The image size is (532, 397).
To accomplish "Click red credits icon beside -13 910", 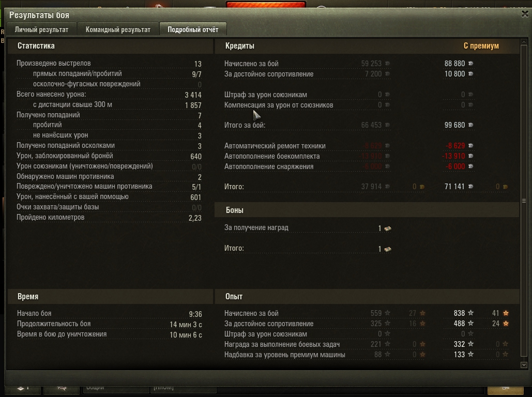I will [470, 156].
